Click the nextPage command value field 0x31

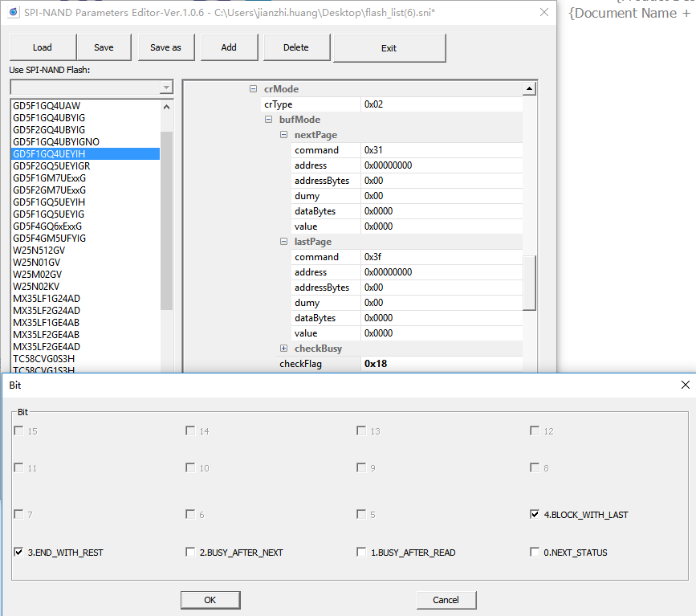(x=440, y=150)
